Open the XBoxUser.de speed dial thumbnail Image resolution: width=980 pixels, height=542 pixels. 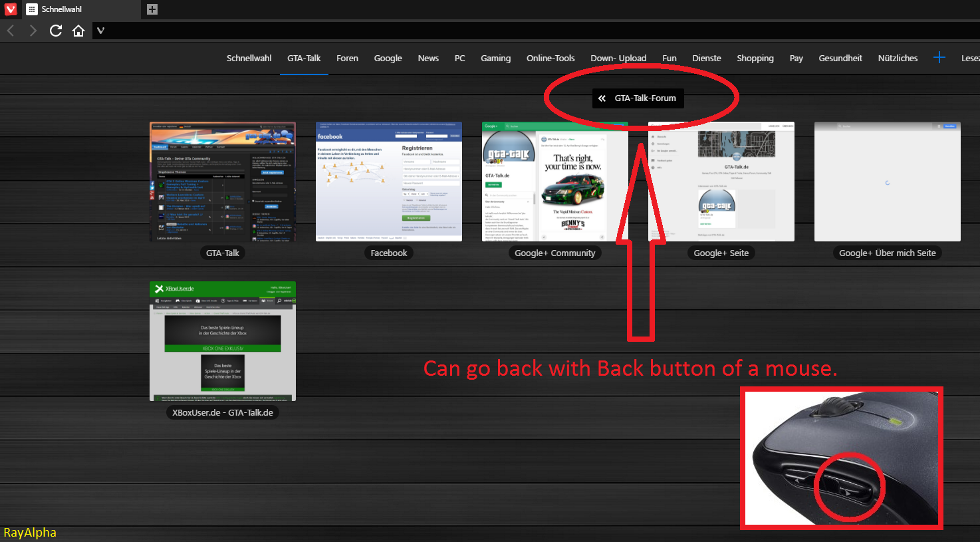pyautogui.click(x=223, y=341)
